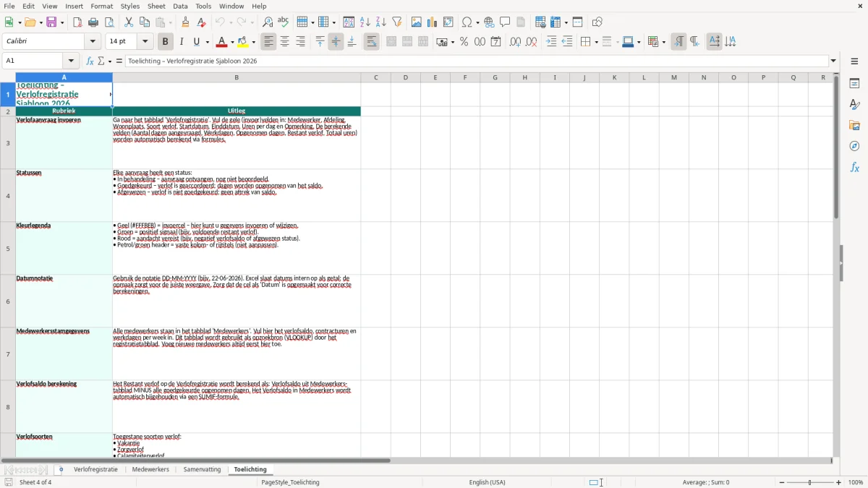Toggle Center Horizontally alignment

pos(285,42)
